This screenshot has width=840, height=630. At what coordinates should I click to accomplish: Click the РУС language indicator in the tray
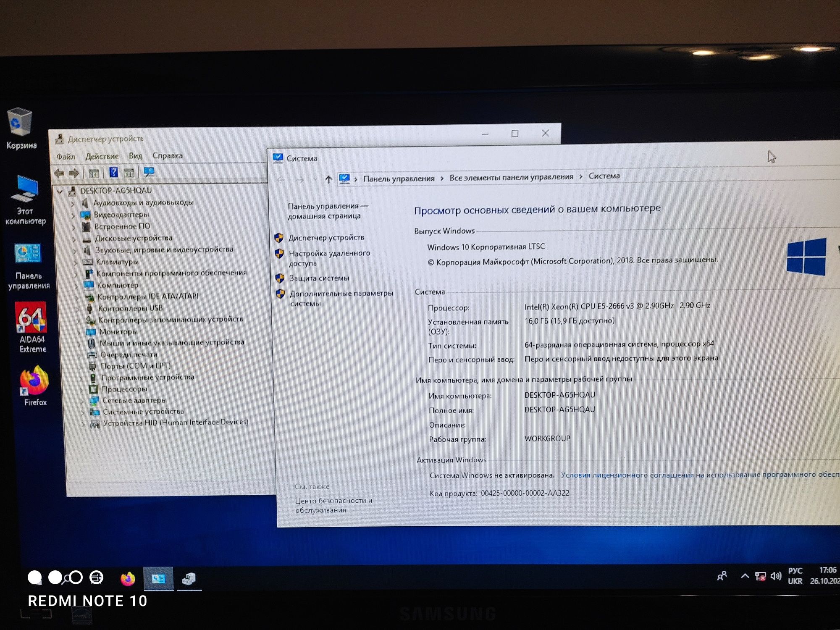795,571
